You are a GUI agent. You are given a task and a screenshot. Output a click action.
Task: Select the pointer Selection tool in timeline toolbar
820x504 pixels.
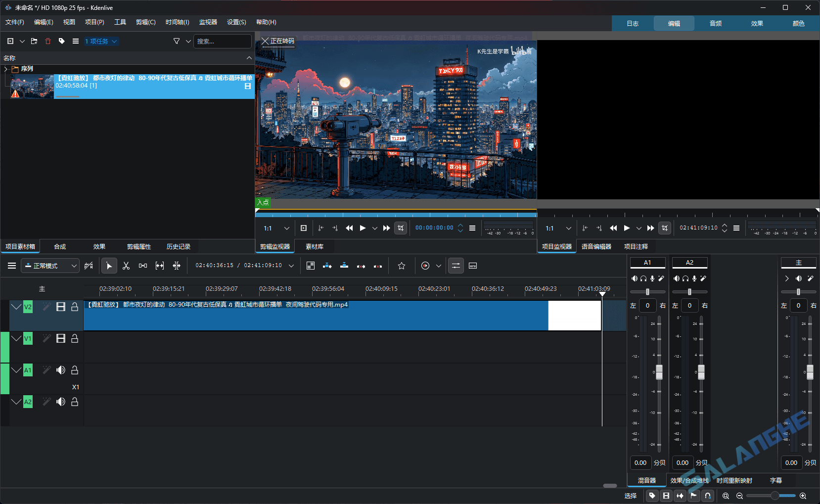[x=109, y=266]
